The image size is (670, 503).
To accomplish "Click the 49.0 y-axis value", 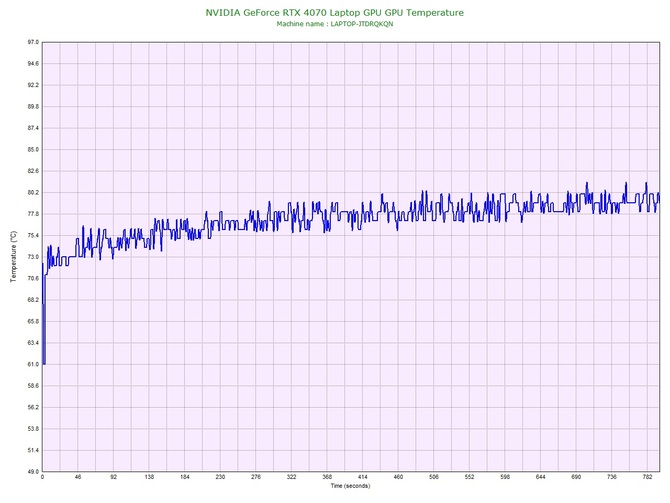I will click(x=33, y=472).
